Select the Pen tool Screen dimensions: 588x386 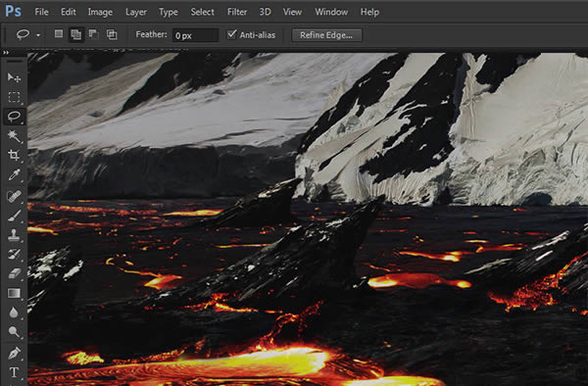point(14,354)
